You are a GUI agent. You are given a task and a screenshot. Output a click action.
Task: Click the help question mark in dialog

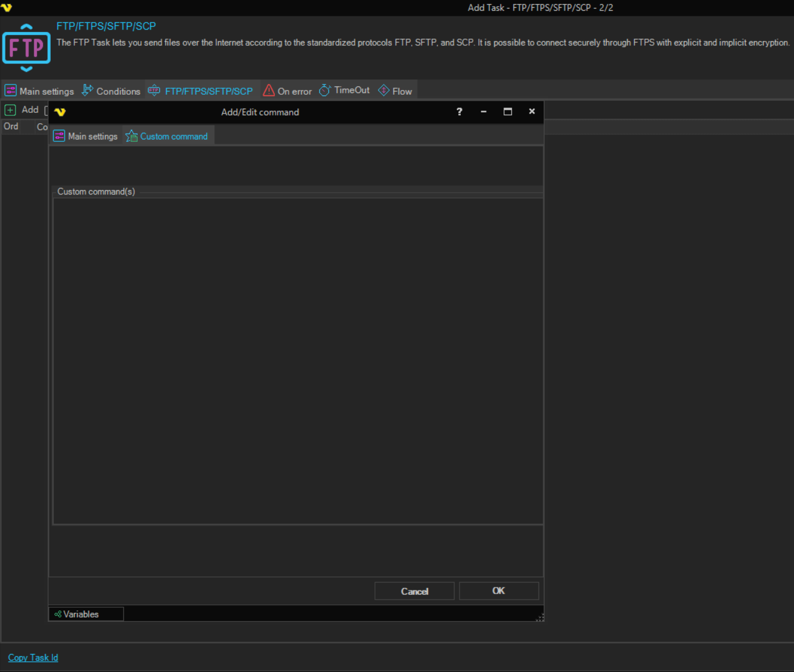click(x=459, y=112)
